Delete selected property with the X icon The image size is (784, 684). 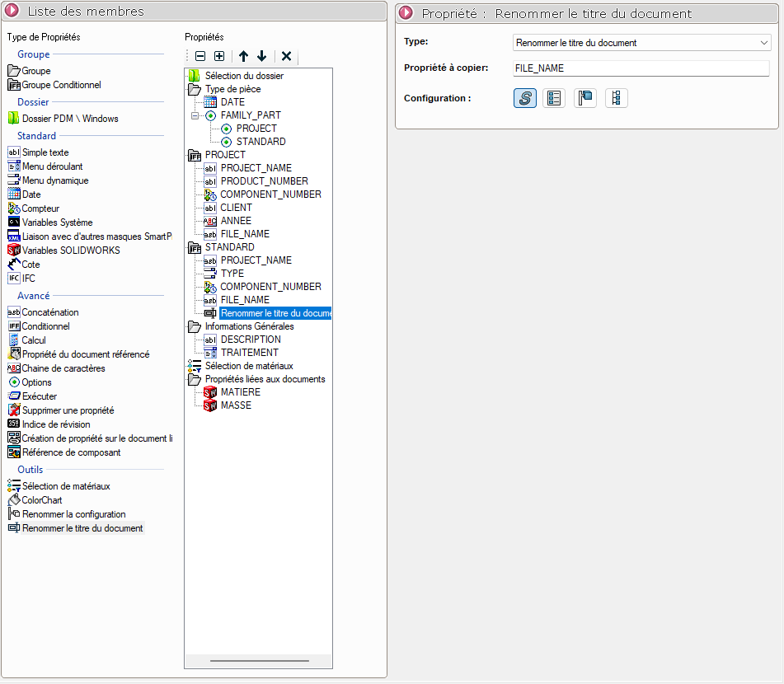point(286,56)
